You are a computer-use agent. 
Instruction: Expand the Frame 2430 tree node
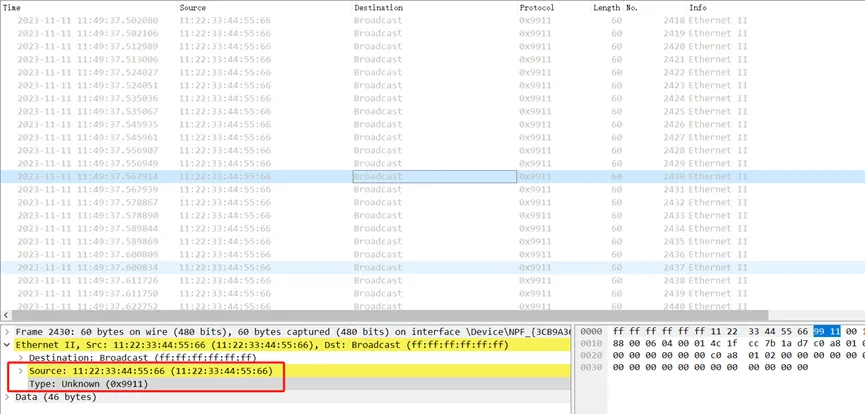click(8, 331)
